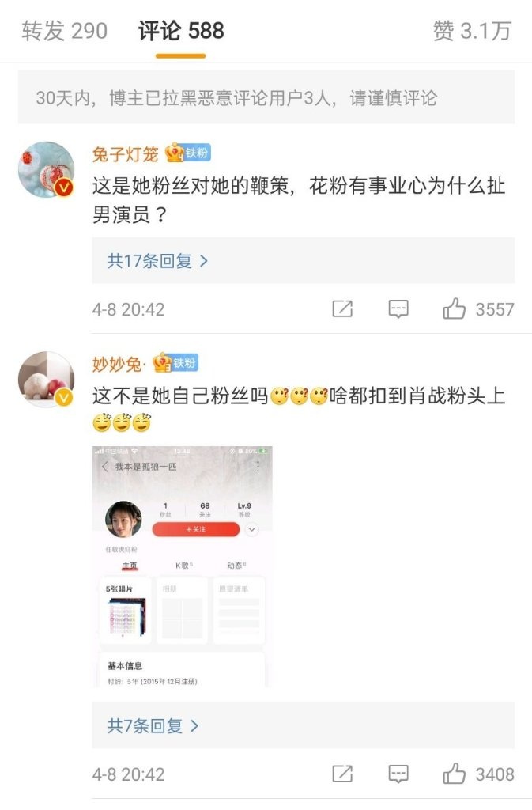The image size is (532, 810).
Task: Tap 妙妙兔's 铁粉 crown badge
Action: click(x=175, y=362)
